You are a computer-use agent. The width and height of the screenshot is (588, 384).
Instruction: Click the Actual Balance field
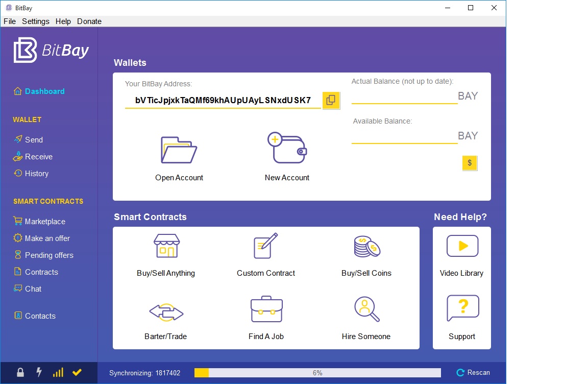point(404,96)
